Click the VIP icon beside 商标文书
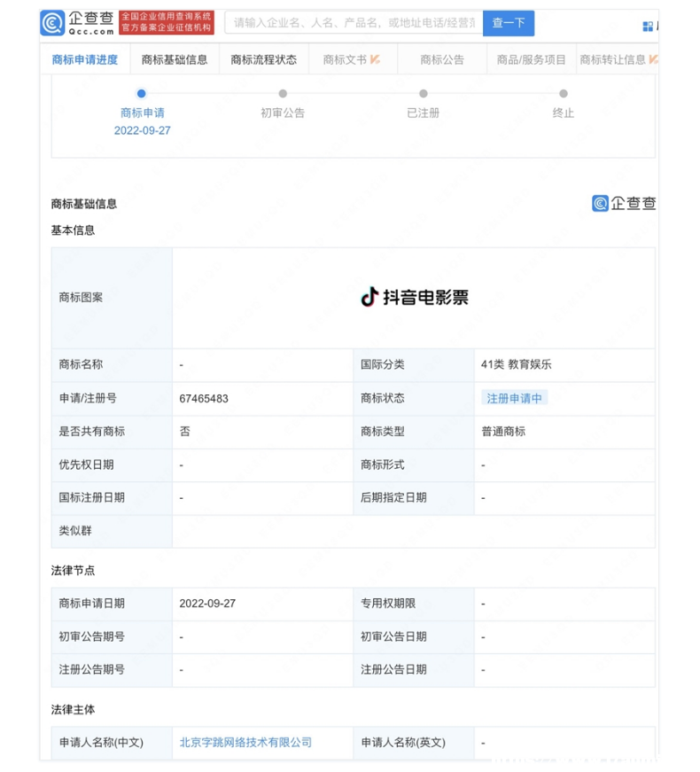 pos(375,59)
